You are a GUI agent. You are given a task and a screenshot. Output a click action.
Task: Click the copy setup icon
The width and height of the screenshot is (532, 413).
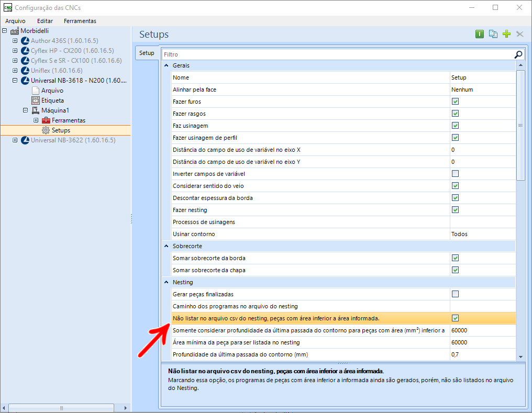tap(493, 34)
